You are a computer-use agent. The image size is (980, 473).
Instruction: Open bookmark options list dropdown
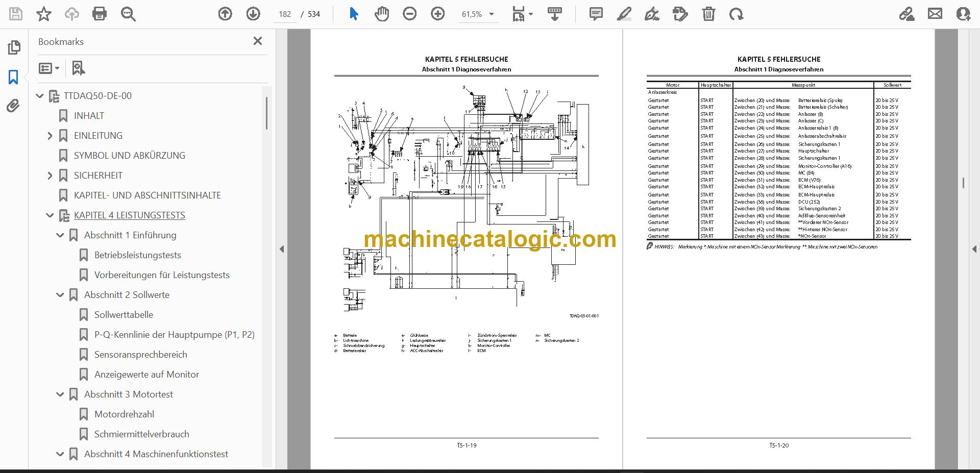[x=49, y=68]
